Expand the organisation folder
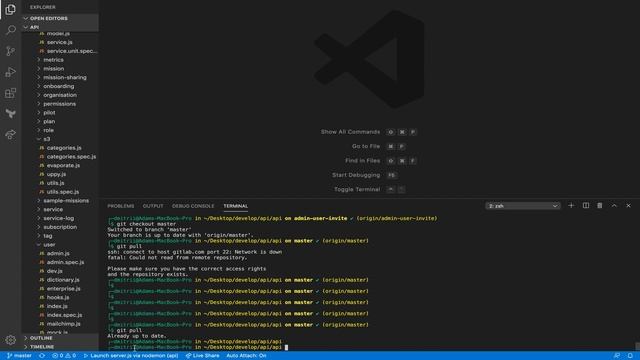The width and height of the screenshot is (640, 360). point(60,95)
